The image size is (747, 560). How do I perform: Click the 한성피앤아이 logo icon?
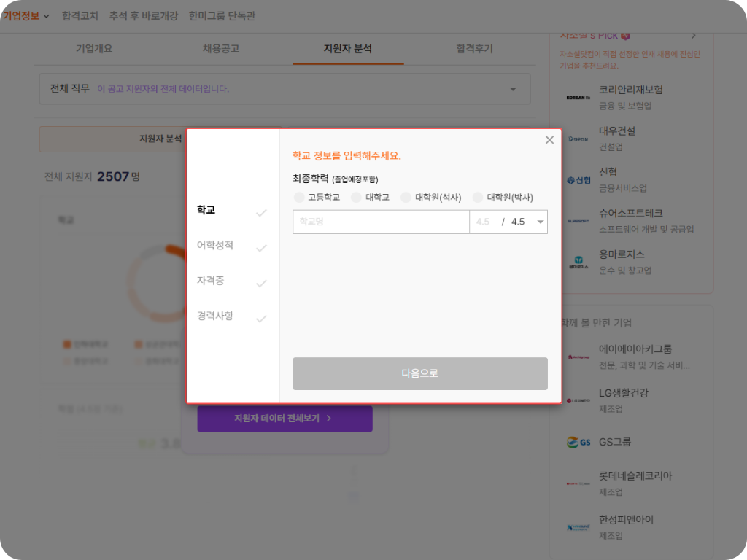point(578,526)
